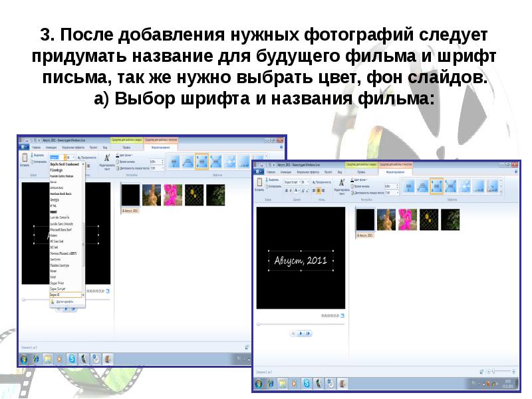Toggle bold formatting in front window
532x399 pixels.
287,191
